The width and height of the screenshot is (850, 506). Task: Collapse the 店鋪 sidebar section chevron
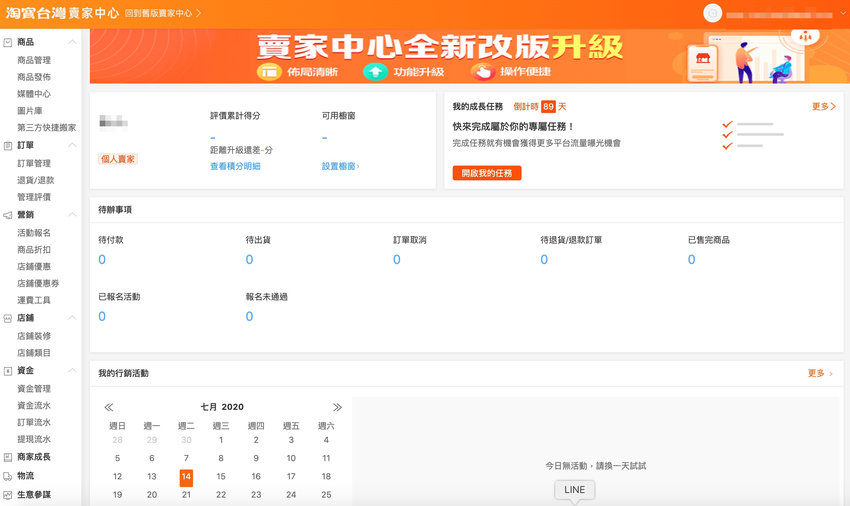tap(72, 318)
